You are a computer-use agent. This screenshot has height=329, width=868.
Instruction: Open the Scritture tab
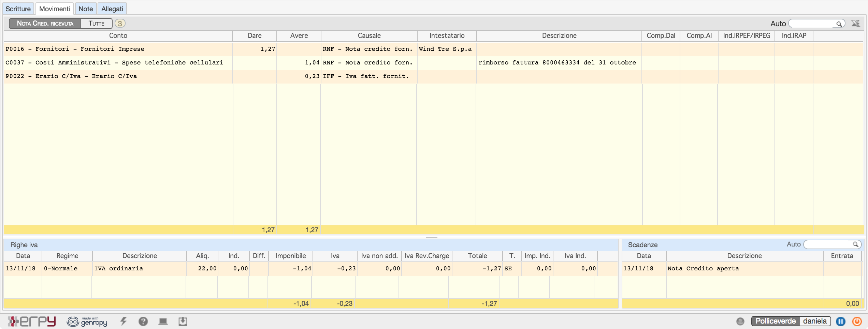[x=18, y=9]
